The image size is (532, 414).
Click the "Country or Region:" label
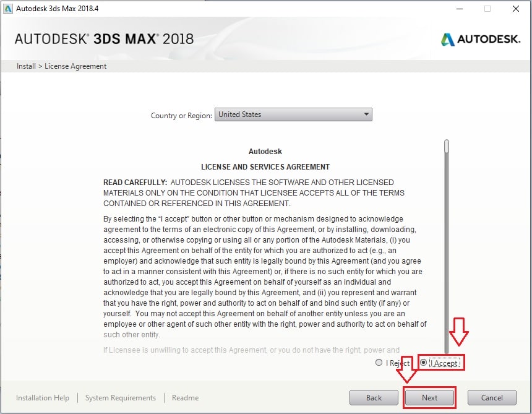click(181, 115)
